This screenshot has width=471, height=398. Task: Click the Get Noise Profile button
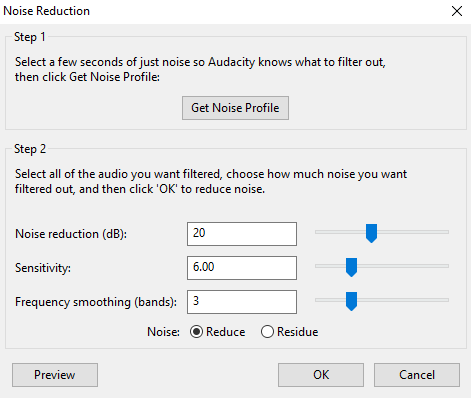pyautogui.click(x=235, y=108)
